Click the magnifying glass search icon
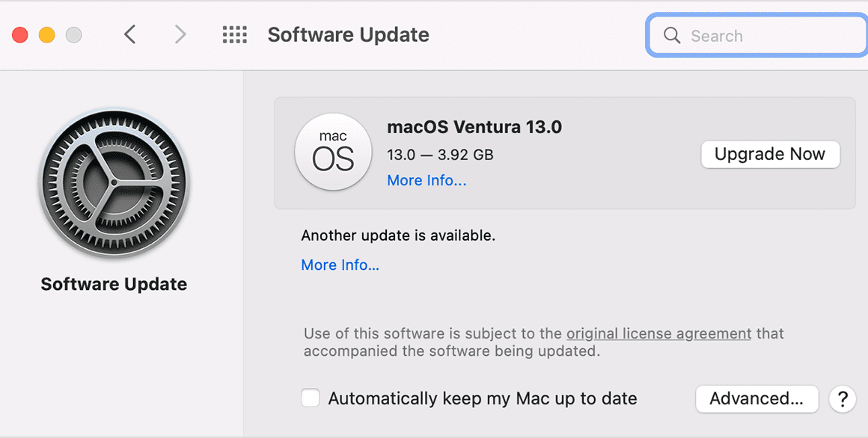 coord(671,35)
